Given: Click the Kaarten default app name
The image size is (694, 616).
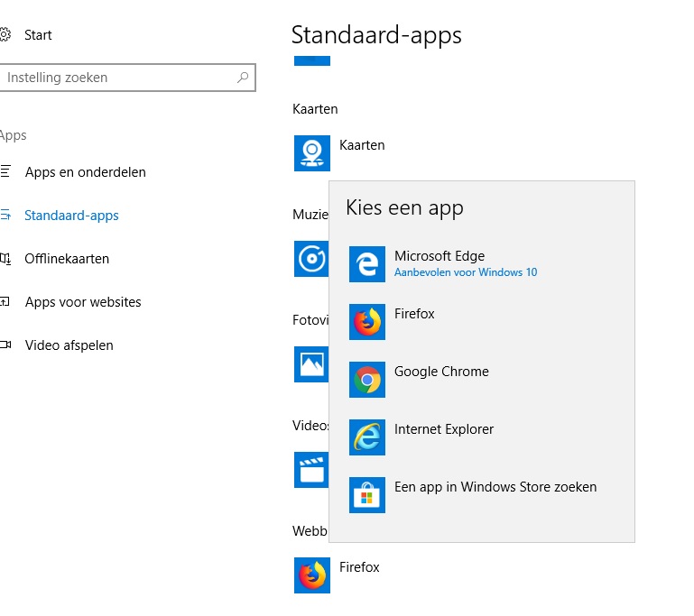Looking at the screenshot, I should 362,145.
